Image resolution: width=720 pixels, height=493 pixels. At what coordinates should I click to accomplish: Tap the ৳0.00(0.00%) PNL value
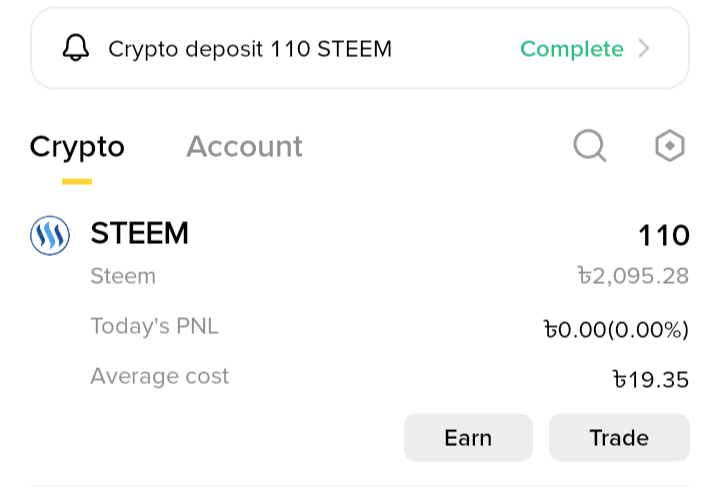(616, 330)
